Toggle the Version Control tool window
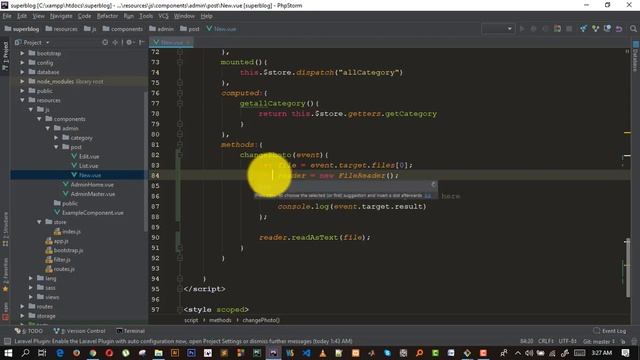Screen dimensions: 640x360 [x=80, y=331]
